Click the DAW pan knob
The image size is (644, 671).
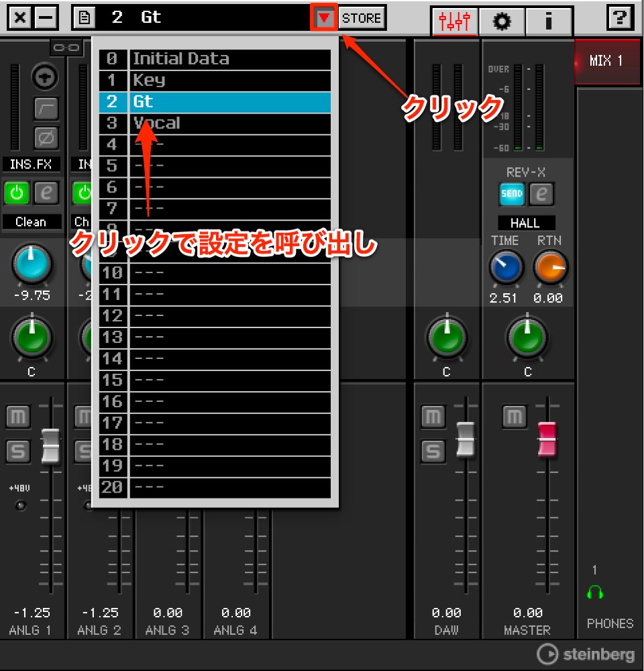coord(447,338)
